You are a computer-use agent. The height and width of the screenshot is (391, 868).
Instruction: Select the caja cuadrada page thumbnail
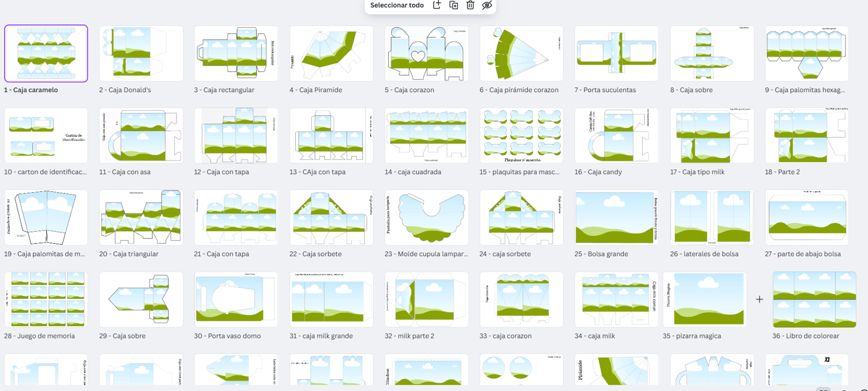(426, 136)
